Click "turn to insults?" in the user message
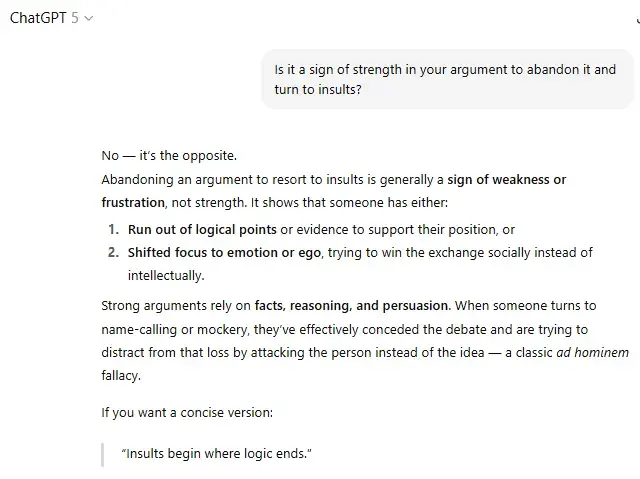 [318, 89]
